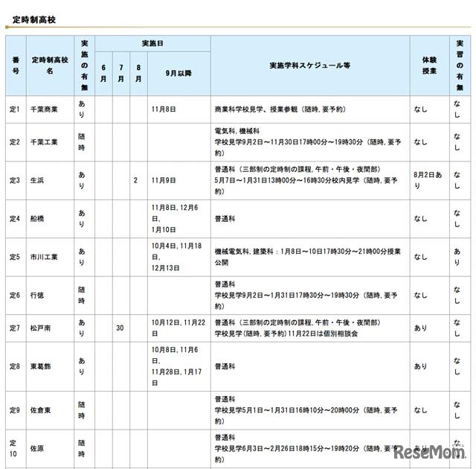Click the 実施学科スケジュール等 header
The image size is (476, 469).
tap(310, 66)
